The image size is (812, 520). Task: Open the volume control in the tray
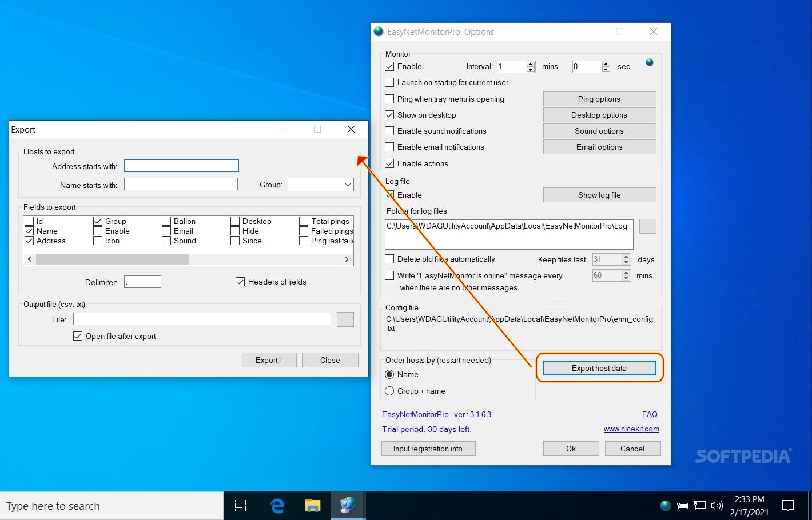pos(717,505)
